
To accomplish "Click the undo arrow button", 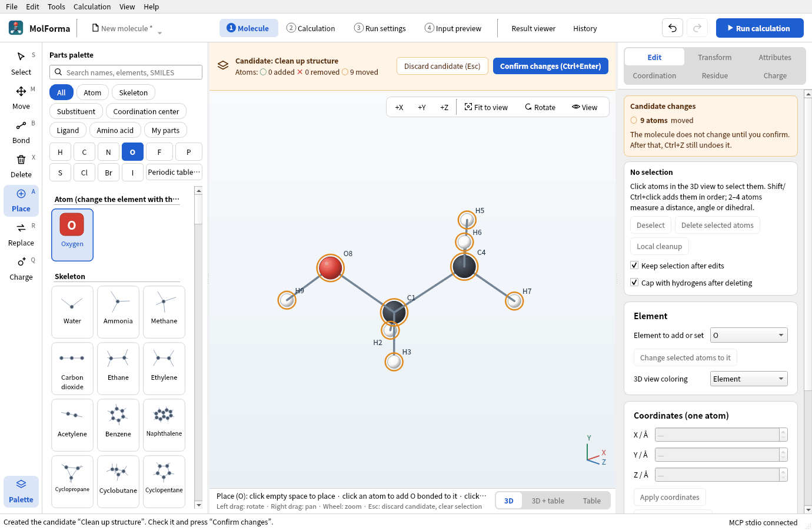I will click(x=673, y=28).
